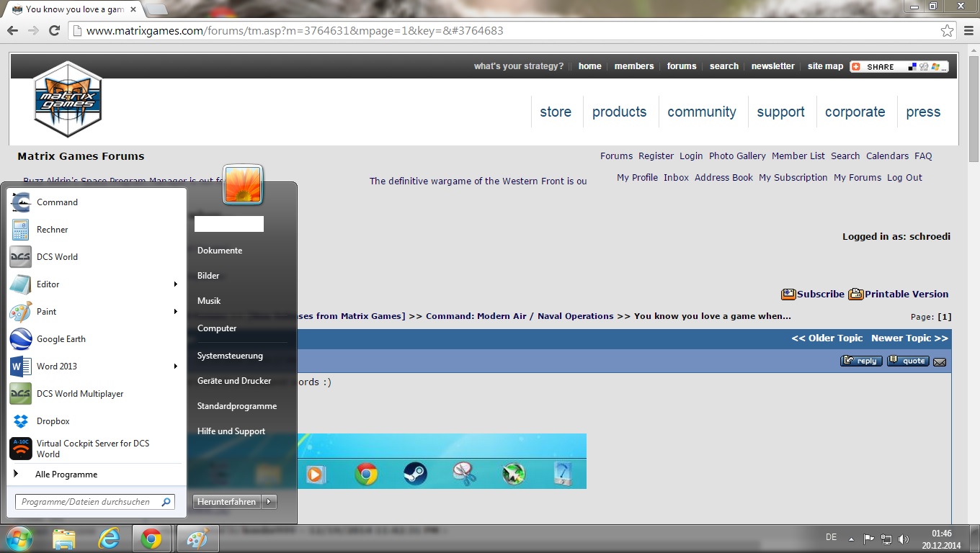
Task: Expand the Paint jump list arrow
Action: (175, 312)
